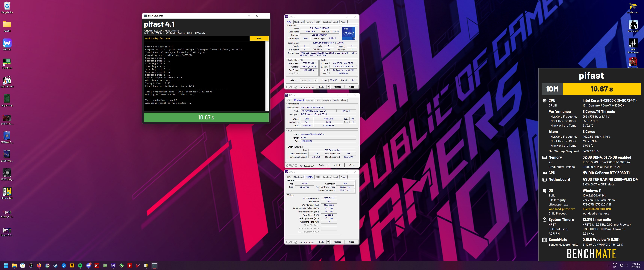Launch MPC-HC x64 media player icon
This screenshot has height=270, width=644.
[x=7, y=82]
